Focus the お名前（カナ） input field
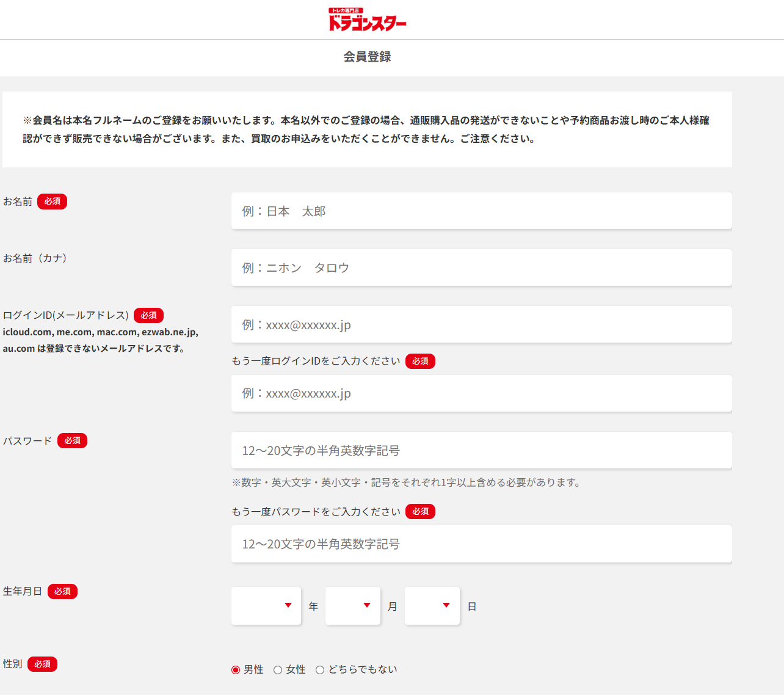This screenshot has width=784, height=695. tap(481, 268)
